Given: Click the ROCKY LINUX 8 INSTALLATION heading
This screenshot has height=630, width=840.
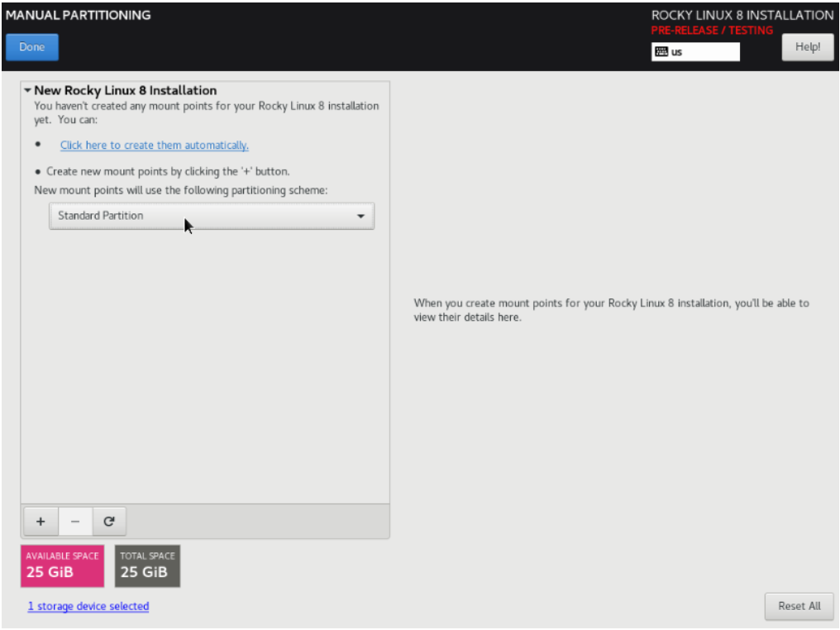Looking at the screenshot, I should (x=742, y=15).
